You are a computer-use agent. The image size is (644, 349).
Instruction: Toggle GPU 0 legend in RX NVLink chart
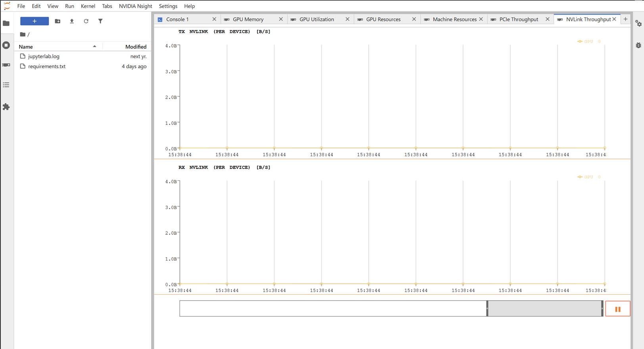coord(589,177)
